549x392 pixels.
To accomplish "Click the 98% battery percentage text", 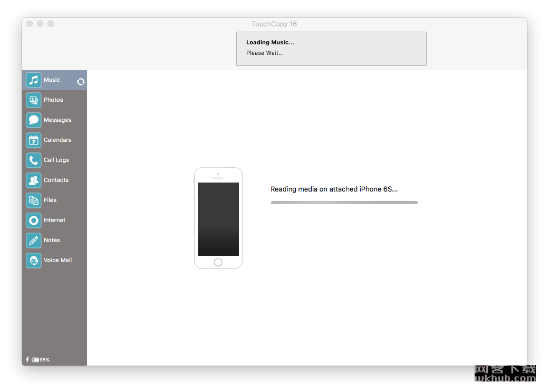I will (x=44, y=360).
